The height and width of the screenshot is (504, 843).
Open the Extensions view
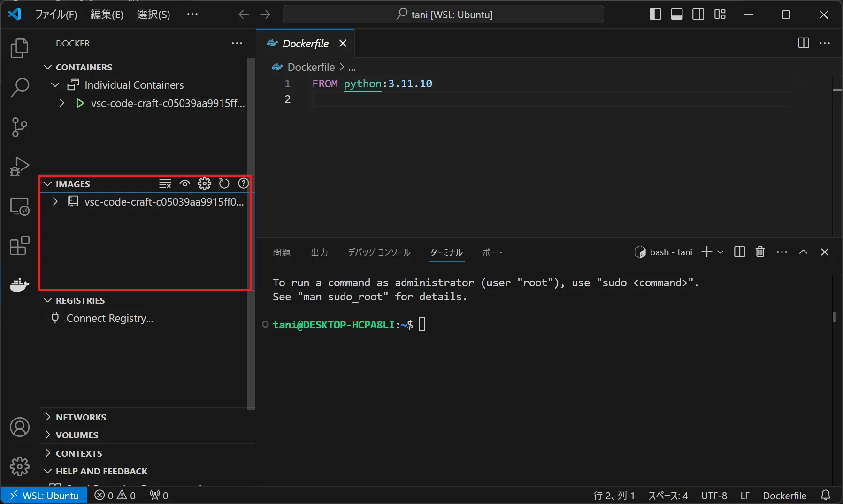coord(19,245)
